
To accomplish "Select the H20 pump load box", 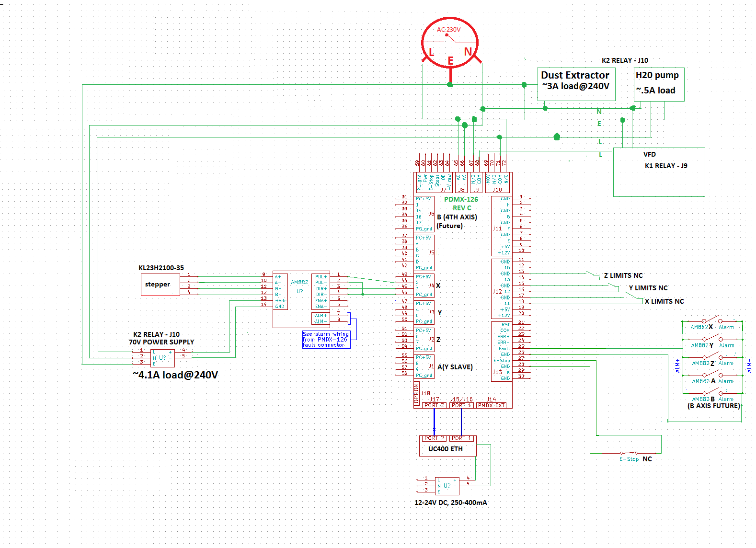I will pos(658,84).
